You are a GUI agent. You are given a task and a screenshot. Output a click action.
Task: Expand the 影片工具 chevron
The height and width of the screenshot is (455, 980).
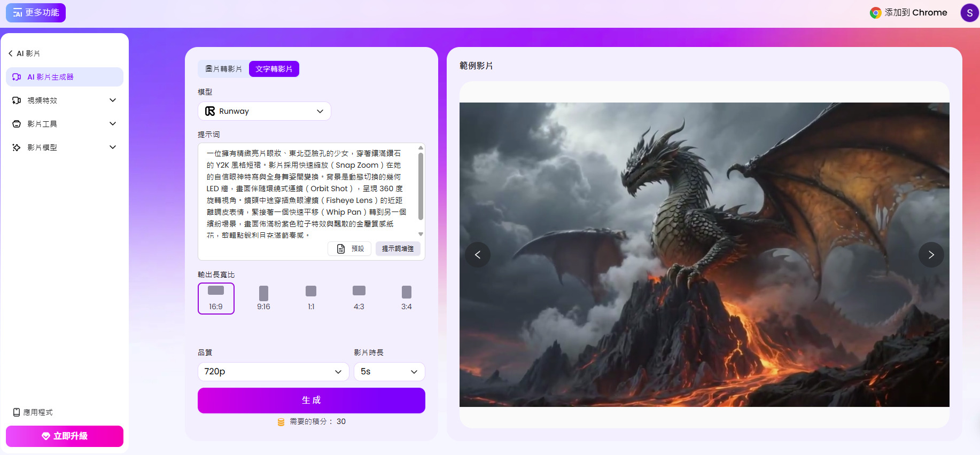[113, 124]
